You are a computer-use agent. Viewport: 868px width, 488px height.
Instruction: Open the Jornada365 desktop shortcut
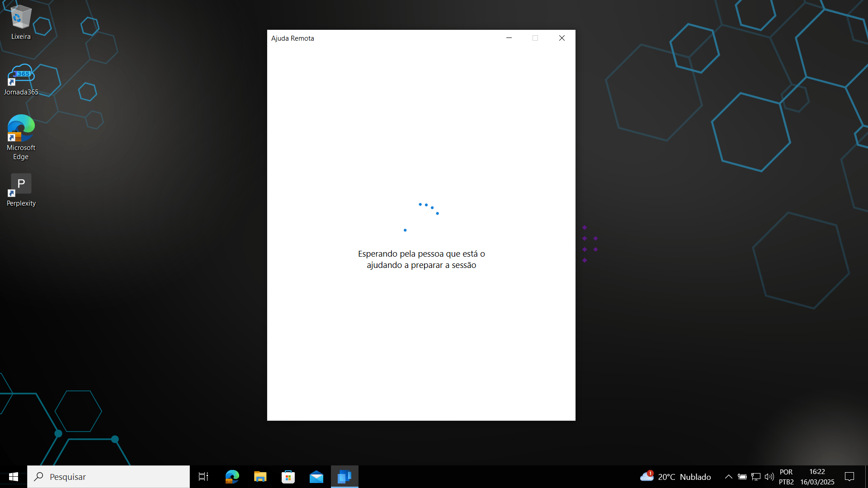pos(21,80)
